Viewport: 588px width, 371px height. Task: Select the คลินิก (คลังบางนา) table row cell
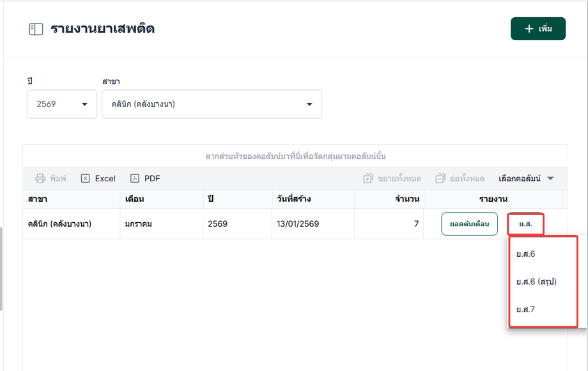tap(59, 224)
